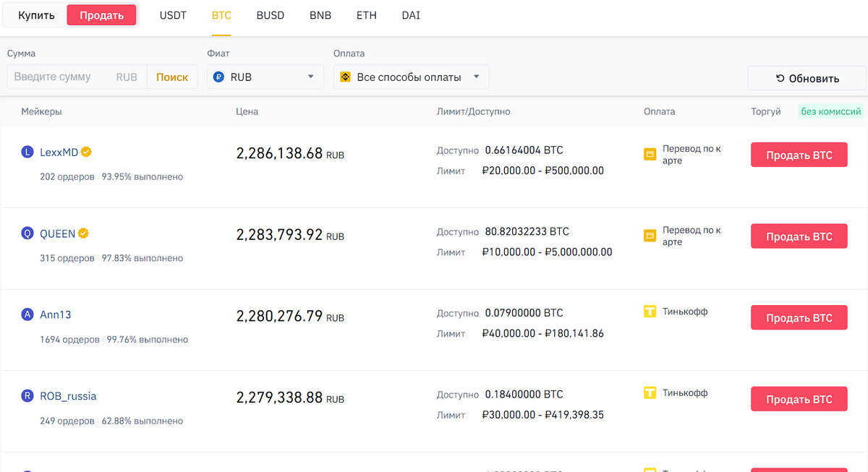Click available 0.07900000 BTC
868x472 pixels.
coord(524,313)
